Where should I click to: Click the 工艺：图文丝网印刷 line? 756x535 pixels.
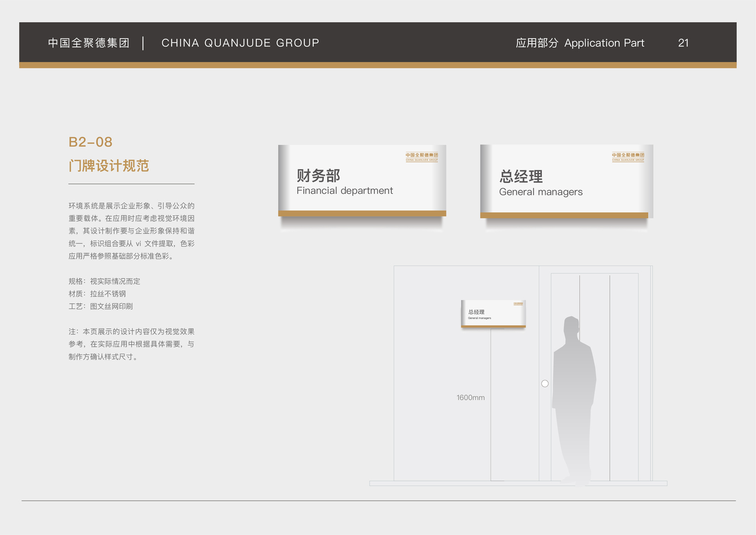(101, 306)
